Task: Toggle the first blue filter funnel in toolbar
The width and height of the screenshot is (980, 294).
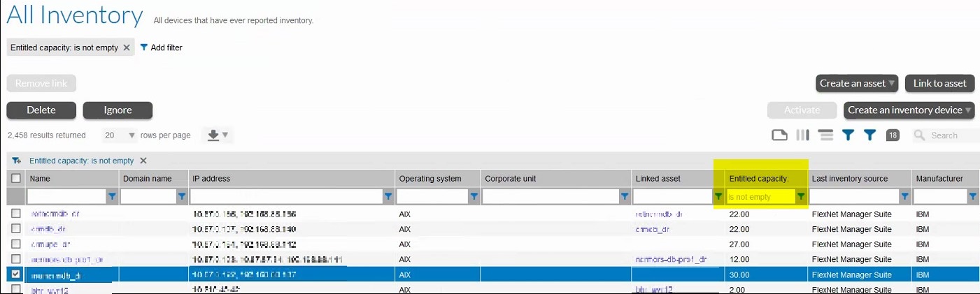Action: tap(848, 135)
